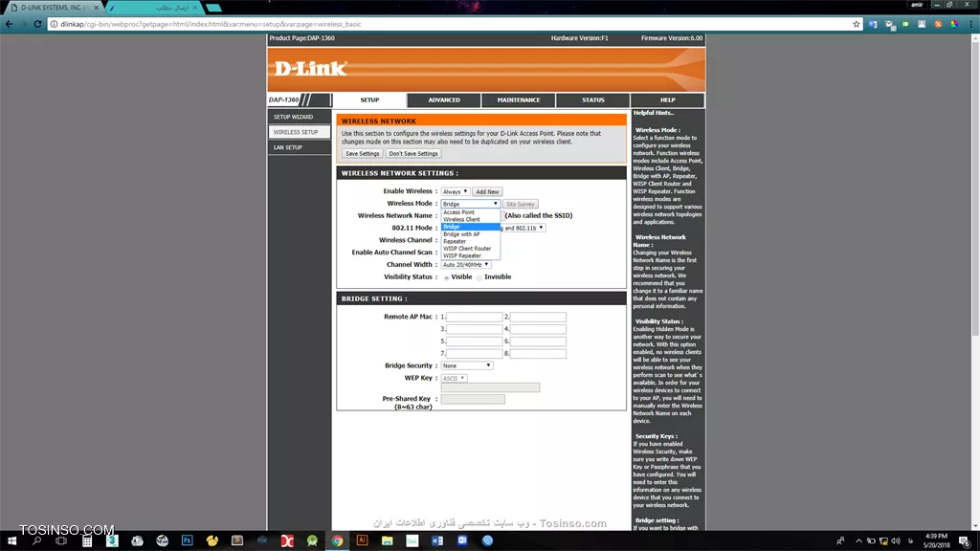Click the Don't Save Settings button
This screenshot has width=980, height=551.
[413, 154]
